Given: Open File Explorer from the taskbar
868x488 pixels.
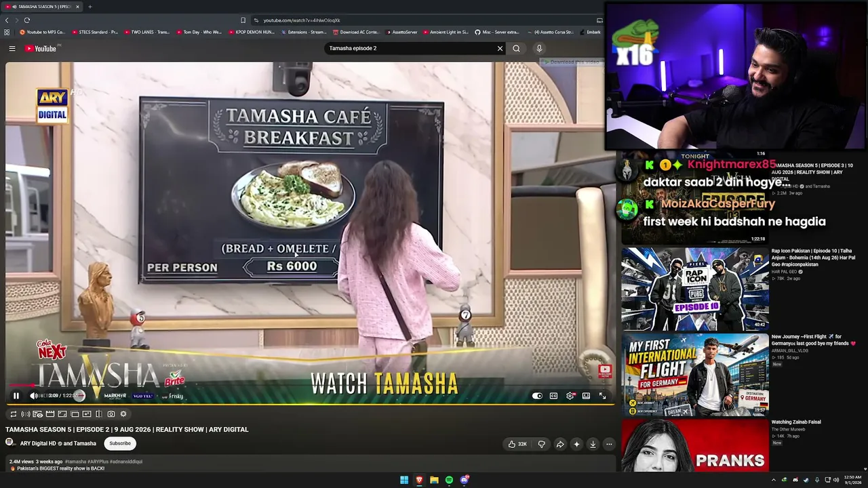Looking at the screenshot, I should pos(434,480).
